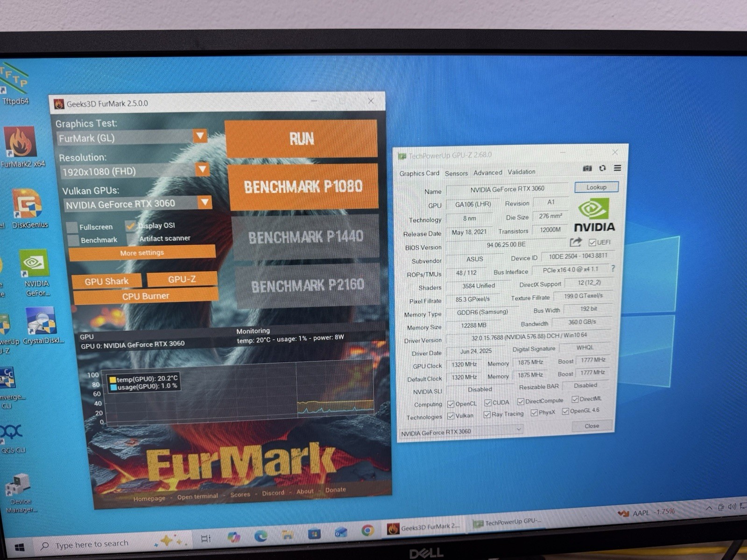The height and width of the screenshot is (560, 747).
Task: Open the AAPL stock taskbar widget
Action: [647, 512]
